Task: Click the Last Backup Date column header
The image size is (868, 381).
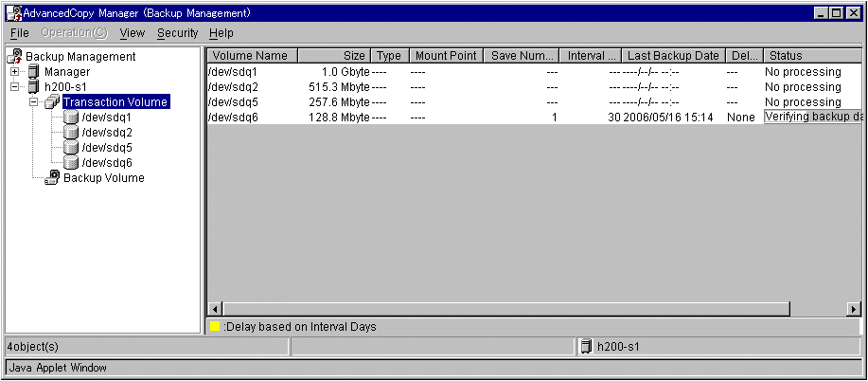Action: pos(673,56)
